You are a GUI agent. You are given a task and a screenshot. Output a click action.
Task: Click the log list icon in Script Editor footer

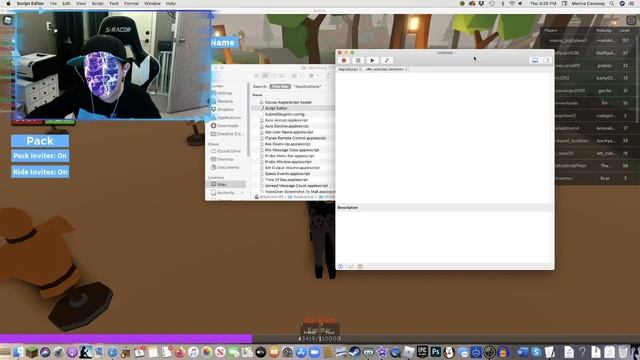[x=360, y=267]
